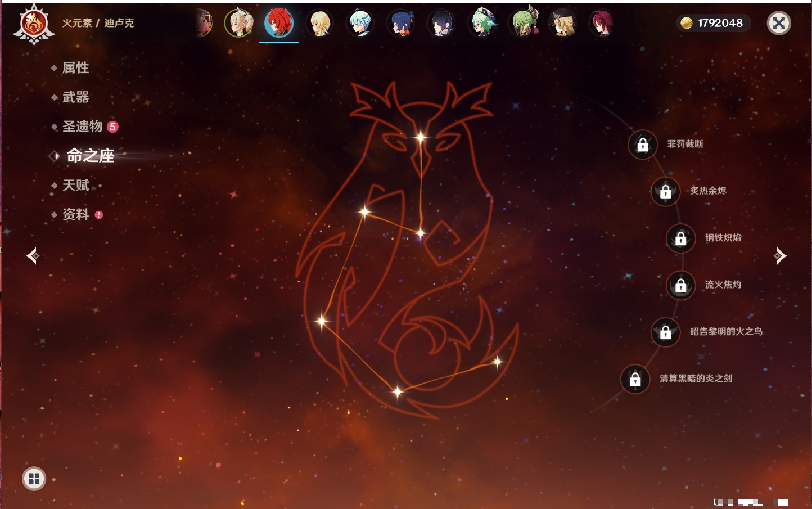Open locked constellation 炙热余烬
This screenshot has height=509, width=812.
(666, 191)
